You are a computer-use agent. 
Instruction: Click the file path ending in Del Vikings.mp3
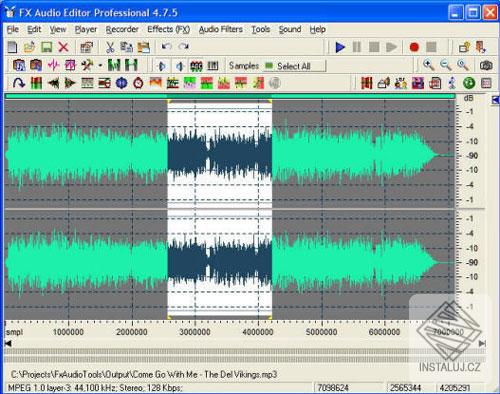point(144,375)
